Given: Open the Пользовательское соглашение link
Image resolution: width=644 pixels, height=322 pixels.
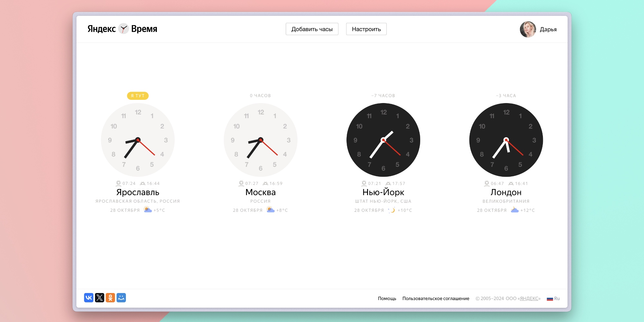Looking at the screenshot, I should [x=436, y=298].
